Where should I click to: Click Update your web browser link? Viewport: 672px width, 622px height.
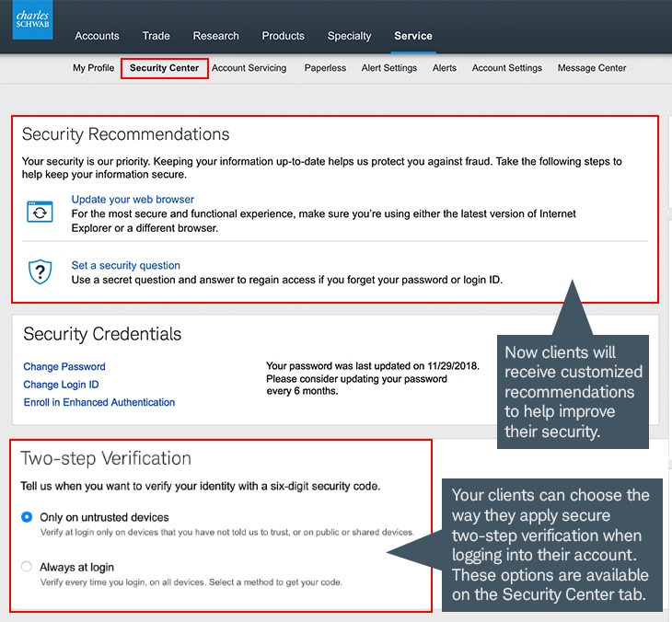click(x=133, y=200)
